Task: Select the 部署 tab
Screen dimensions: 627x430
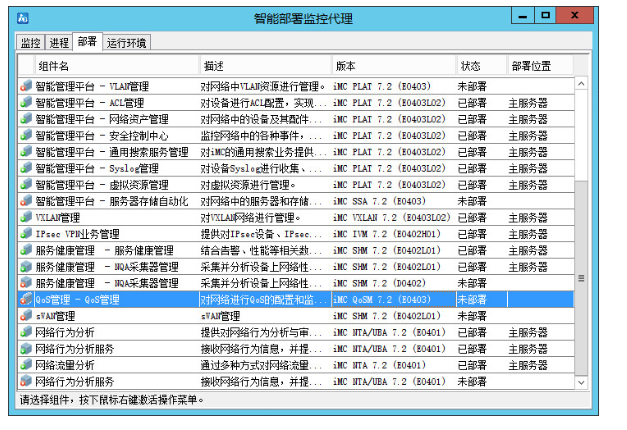Action: tap(88, 41)
